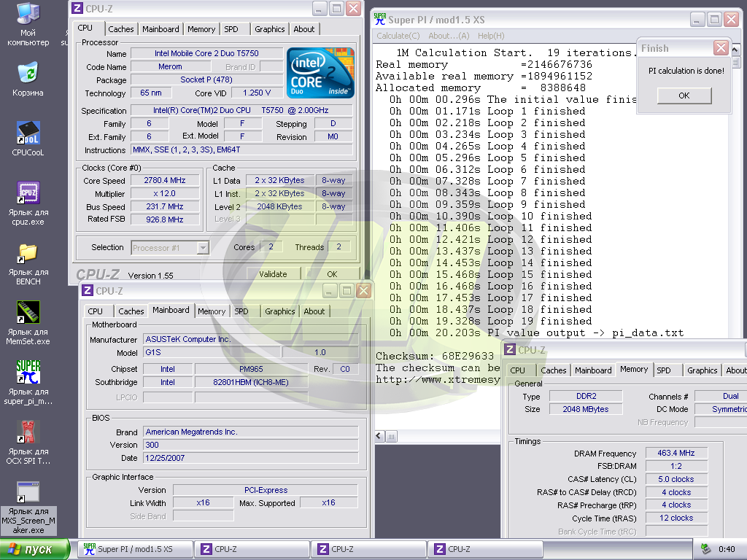The height and width of the screenshot is (560, 747).
Task: Click the CAS# Latency 5.0 clocks value
Action: point(676,480)
